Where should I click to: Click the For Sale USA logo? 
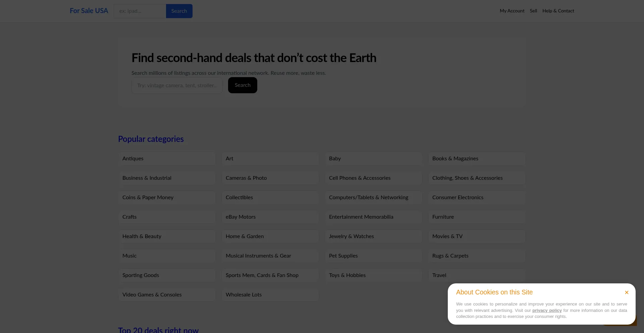[89, 11]
